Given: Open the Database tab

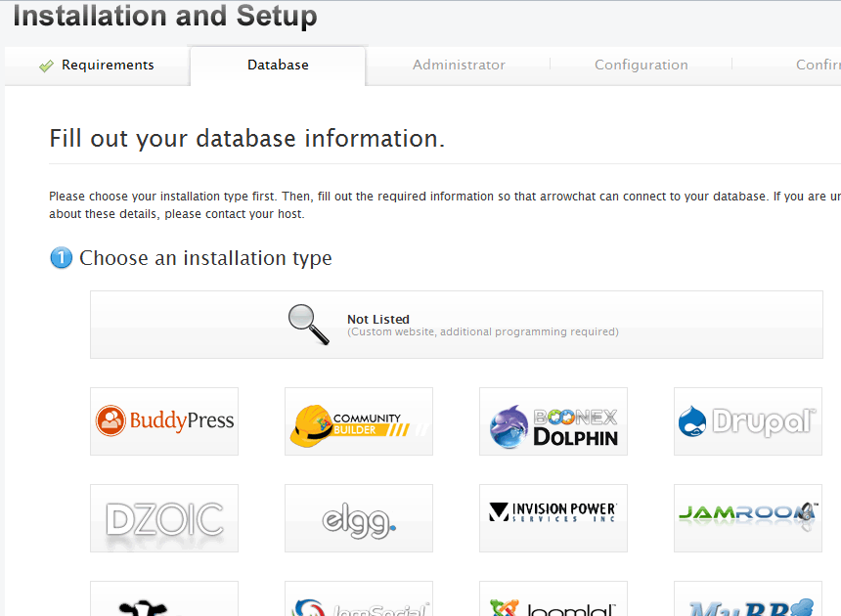Looking at the screenshot, I should (x=278, y=66).
